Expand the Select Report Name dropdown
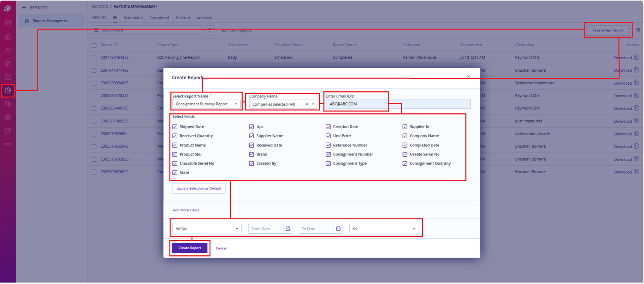Screen dimensions: 644x284 206,104
